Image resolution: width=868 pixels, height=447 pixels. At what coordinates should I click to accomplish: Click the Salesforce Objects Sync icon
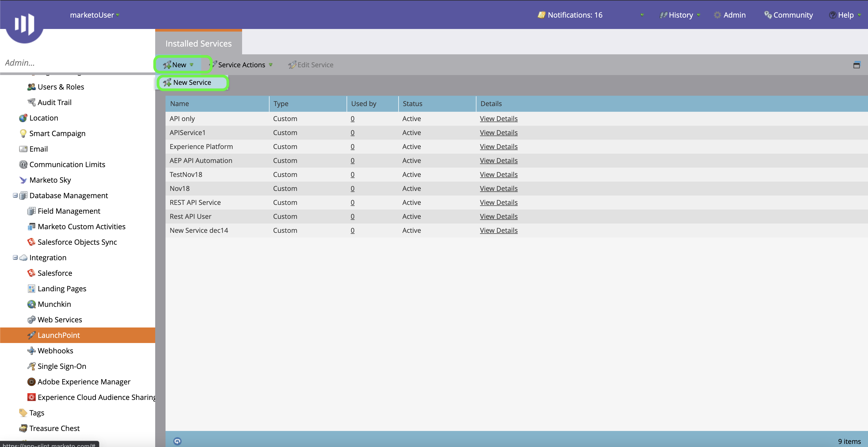(31, 242)
